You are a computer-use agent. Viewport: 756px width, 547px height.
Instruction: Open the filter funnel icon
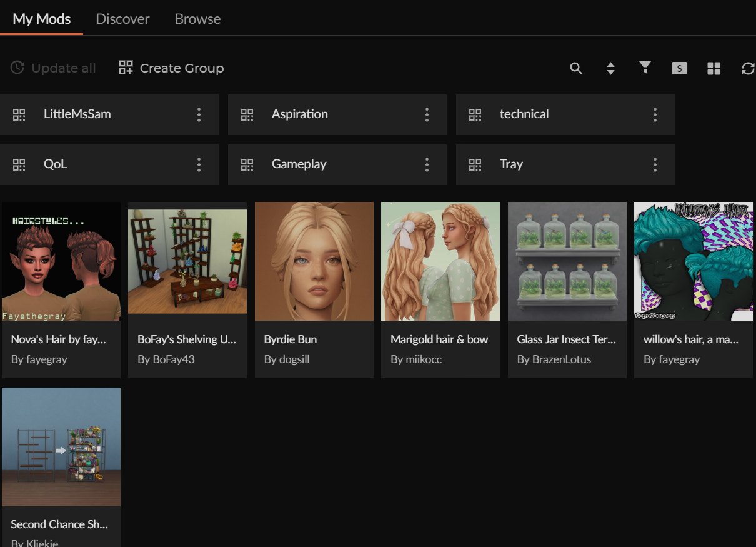pyautogui.click(x=645, y=68)
